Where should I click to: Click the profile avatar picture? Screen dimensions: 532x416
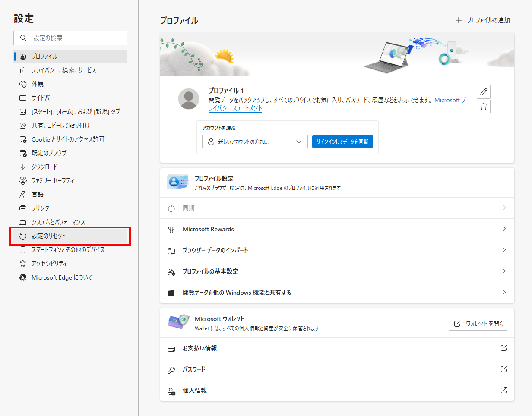[189, 99]
